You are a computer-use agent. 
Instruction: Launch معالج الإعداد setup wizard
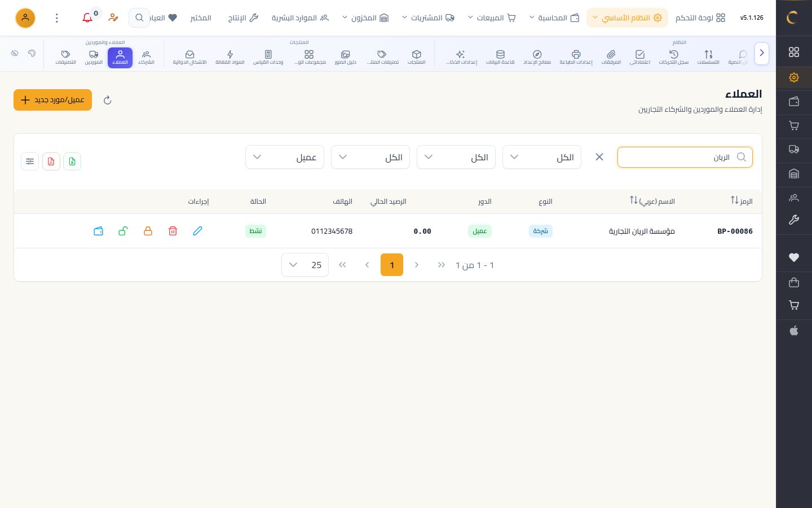537,57
